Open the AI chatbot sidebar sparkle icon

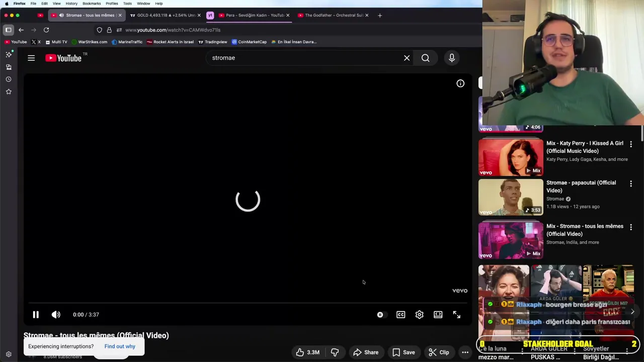(x=9, y=54)
